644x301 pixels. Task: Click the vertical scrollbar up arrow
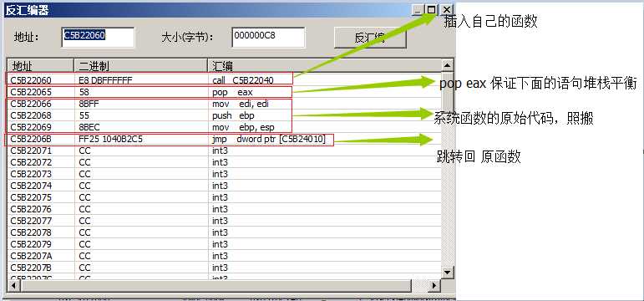point(448,65)
